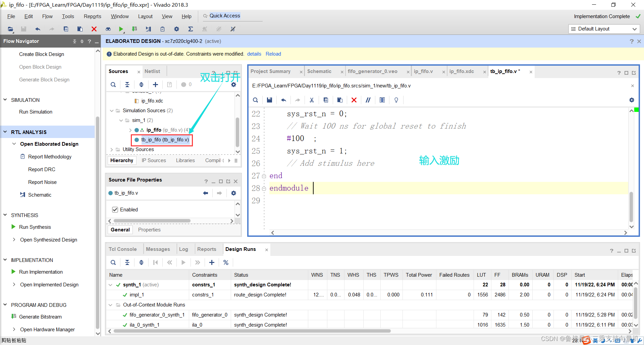
Task: Collapse the sim_1 tree node
Action: tap(121, 120)
